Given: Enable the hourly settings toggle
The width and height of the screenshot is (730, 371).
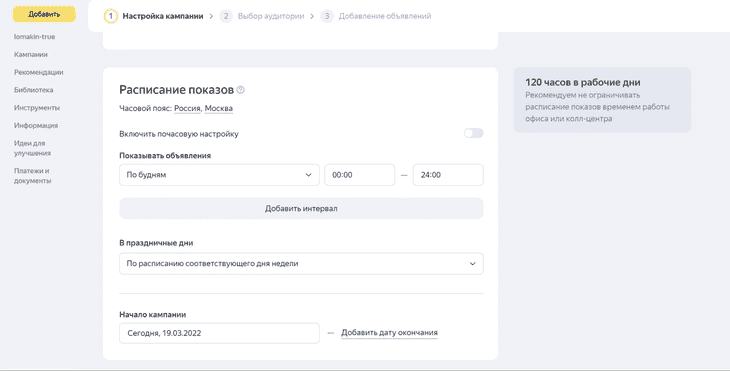Looking at the screenshot, I should click(x=473, y=134).
